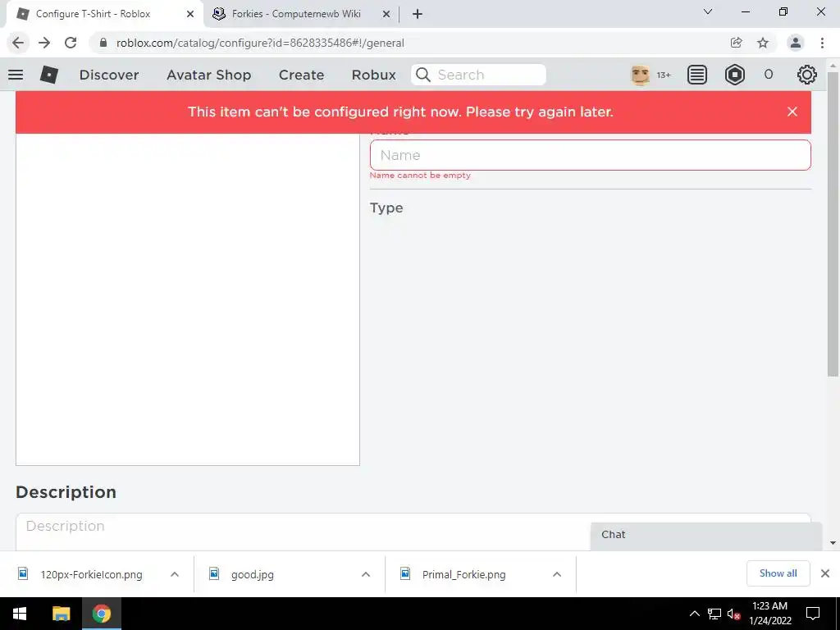
Task: Open the Windows Start menu
Action: tap(20, 614)
